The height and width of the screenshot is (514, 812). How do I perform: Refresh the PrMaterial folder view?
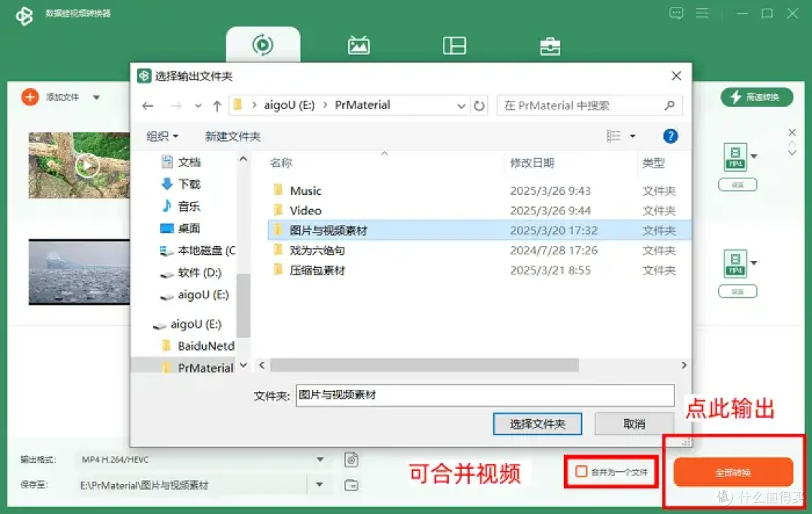pos(480,105)
